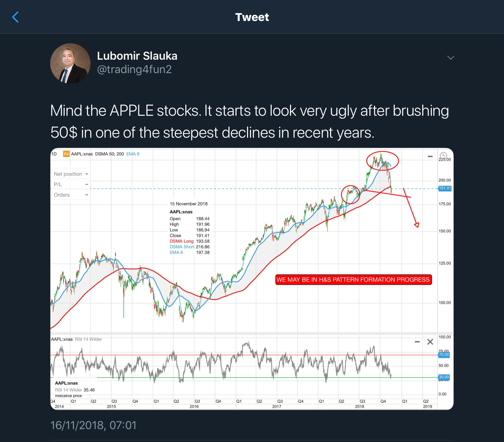Image resolution: width=504 pixels, height=442 pixels.
Task: Minimize the RSI indicator panel
Action: [x=417, y=342]
